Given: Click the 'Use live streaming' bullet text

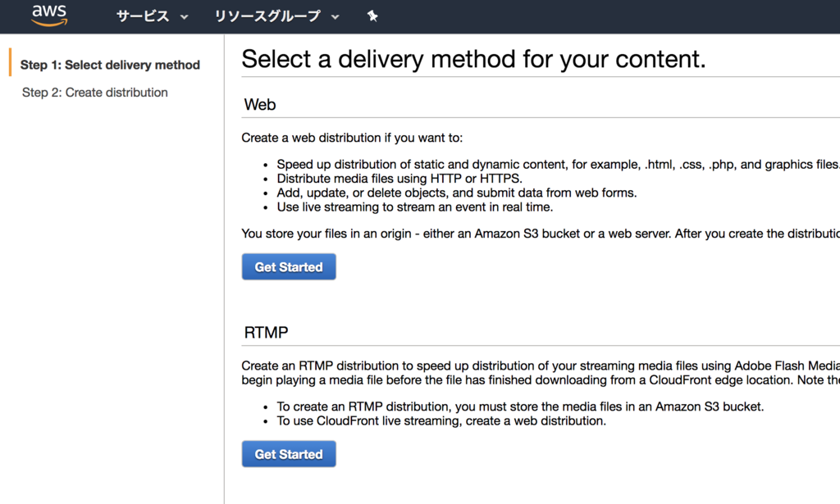Looking at the screenshot, I should pyautogui.click(x=415, y=207).
